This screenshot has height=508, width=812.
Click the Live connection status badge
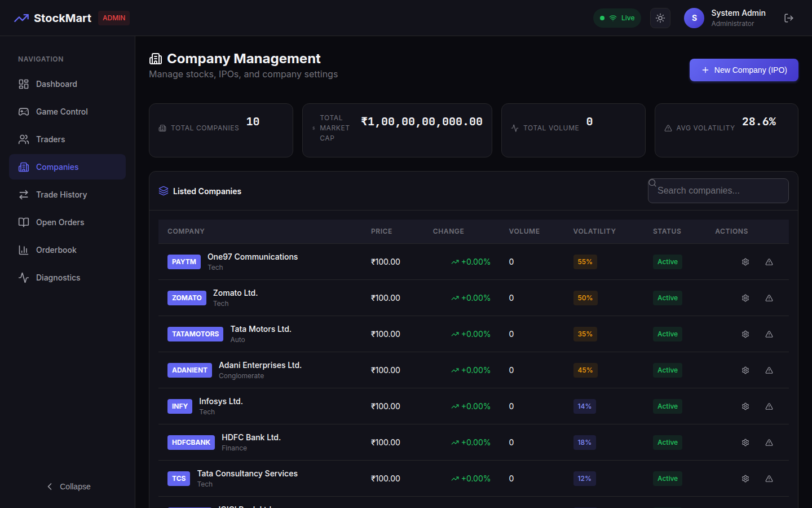pyautogui.click(x=617, y=18)
